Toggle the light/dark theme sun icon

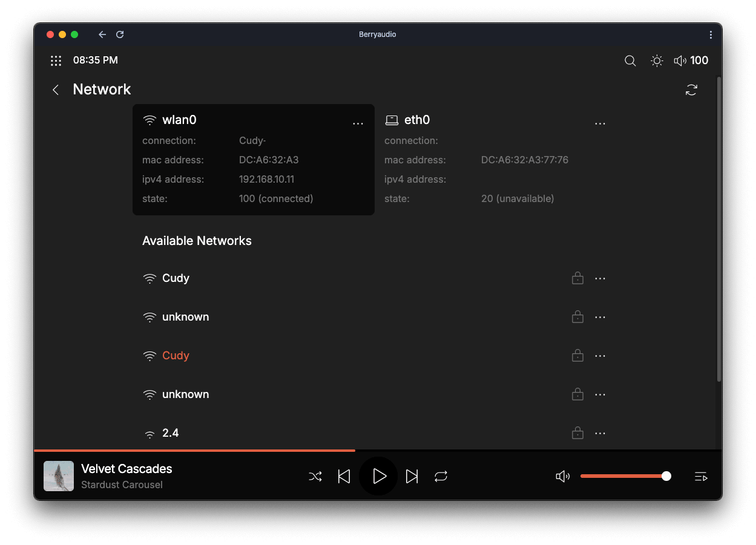click(x=657, y=60)
